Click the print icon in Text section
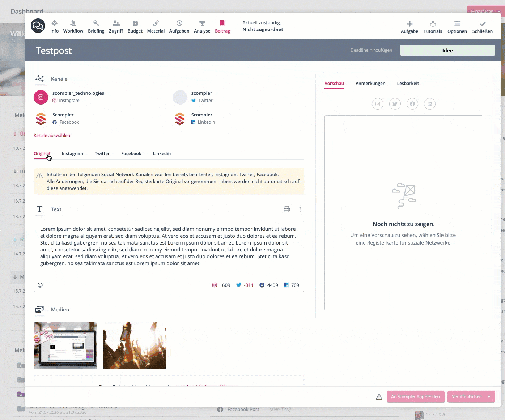The width and height of the screenshot is (505, 420). coord(287,209)
